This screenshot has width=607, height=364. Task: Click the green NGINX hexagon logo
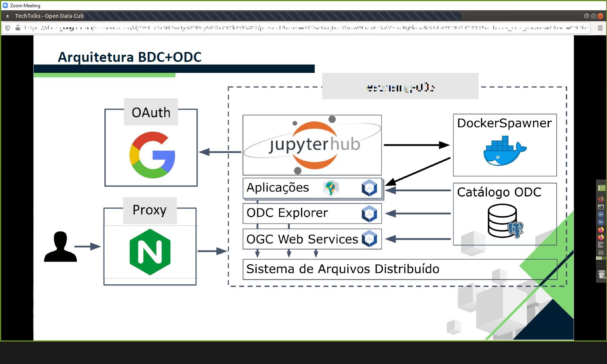click(150, 252)
